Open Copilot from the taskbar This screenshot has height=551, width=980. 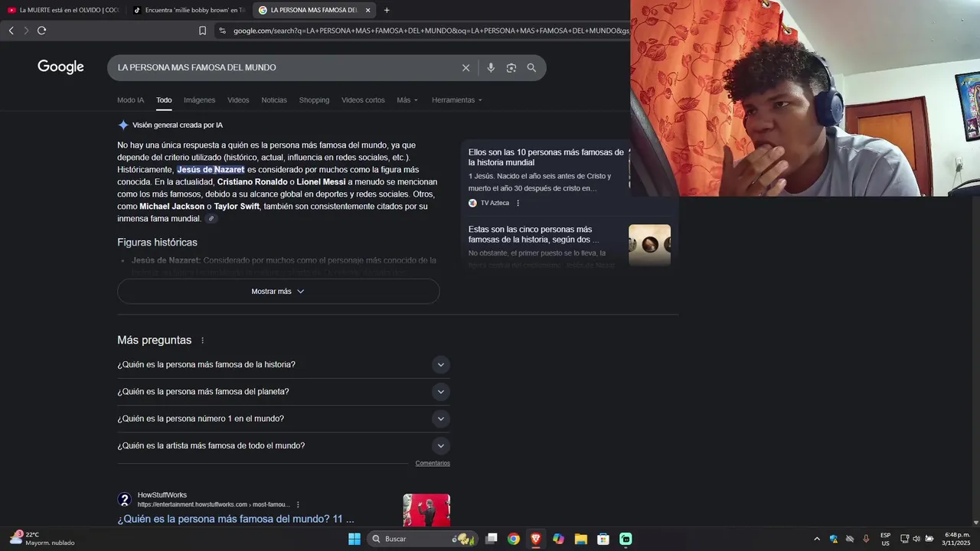pyautogui.click(x=559, y=539)
